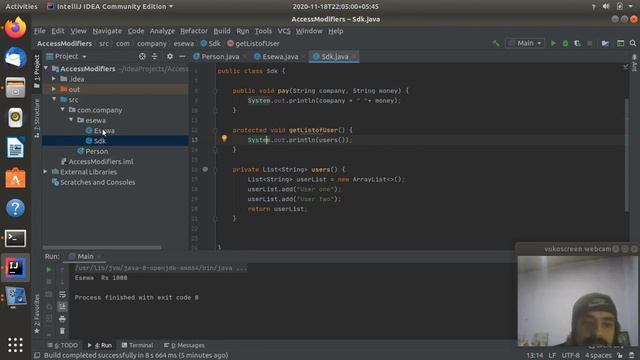Open Project Structure icon in toolbar
Image resolution: width=640 pixels, height=360 pixels.
click(605, 43)
